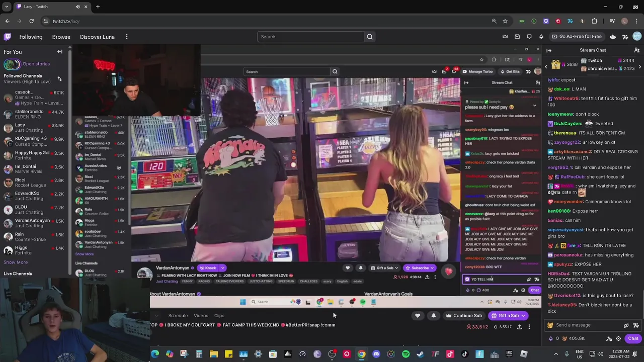
Task: Open Bits icon in chat input
Action: (626, 325)
